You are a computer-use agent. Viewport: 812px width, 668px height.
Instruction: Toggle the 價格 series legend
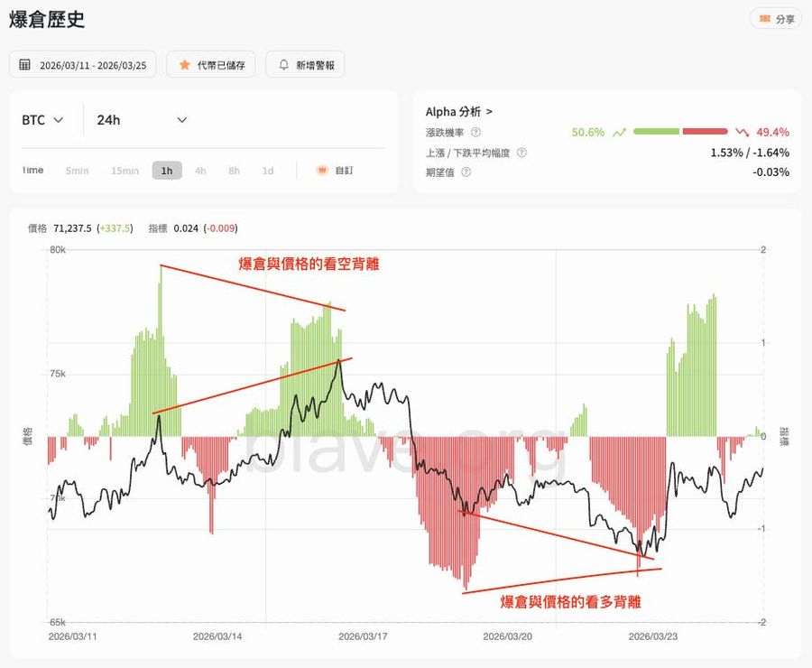point(36,228)
